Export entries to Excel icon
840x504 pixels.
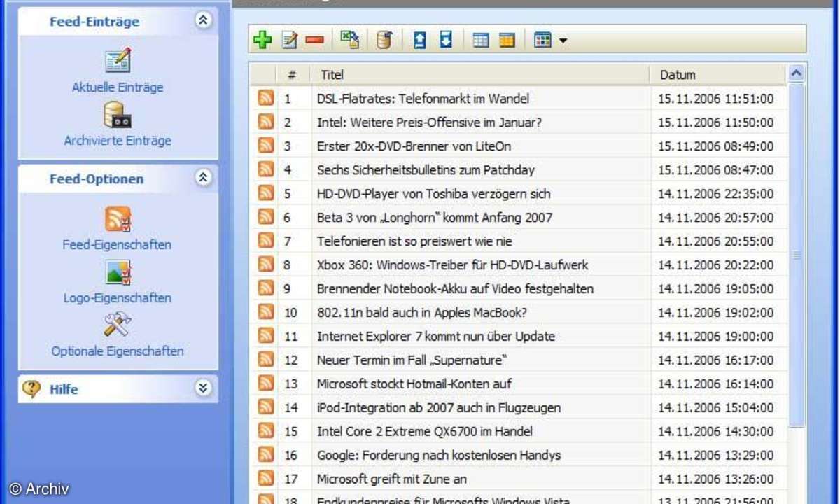350,40
